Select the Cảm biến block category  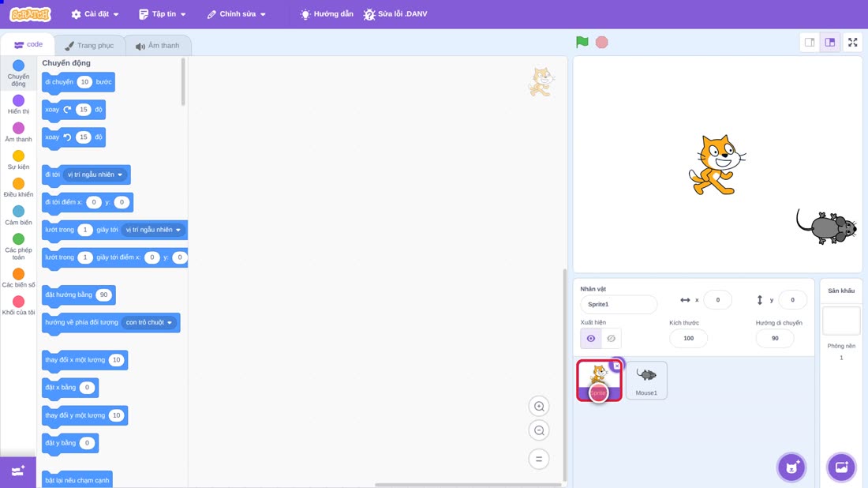click(x=18, y=216)
